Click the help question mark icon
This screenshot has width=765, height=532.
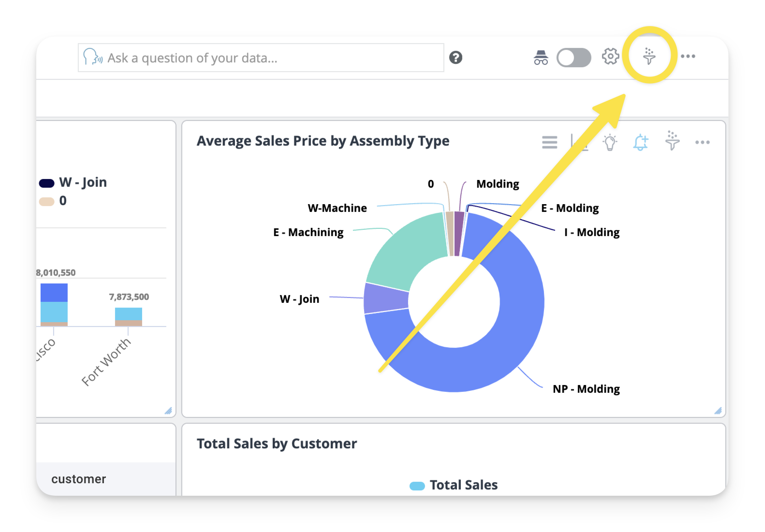[x=456, y=58]
